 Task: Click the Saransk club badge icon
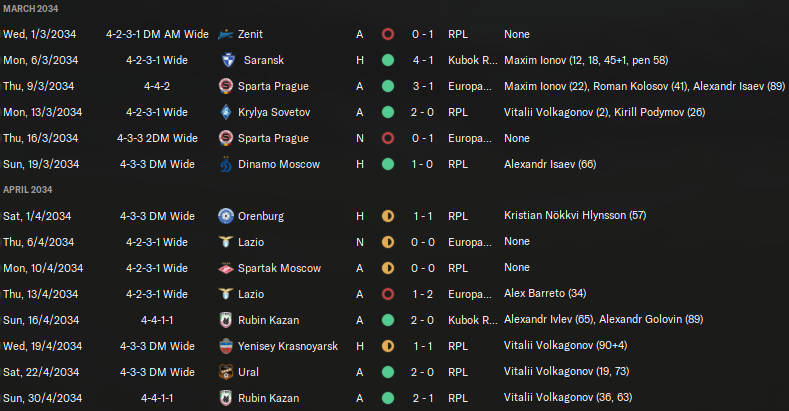(227, 60)
